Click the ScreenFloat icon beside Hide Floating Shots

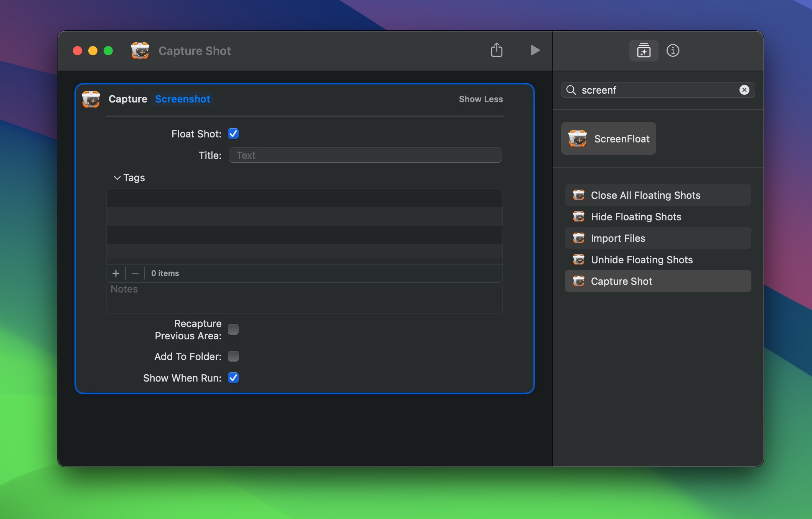[579, 217]
